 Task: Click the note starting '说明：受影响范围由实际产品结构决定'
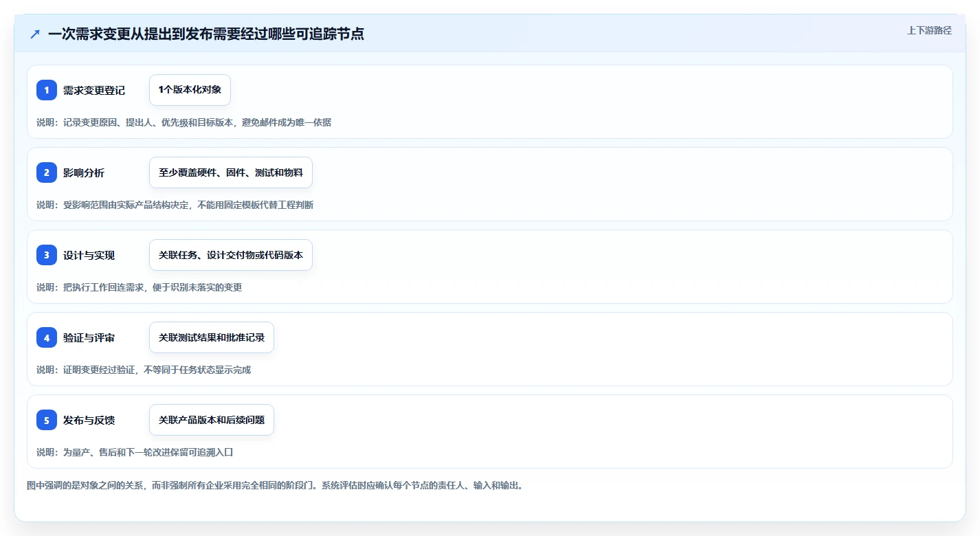175,205
